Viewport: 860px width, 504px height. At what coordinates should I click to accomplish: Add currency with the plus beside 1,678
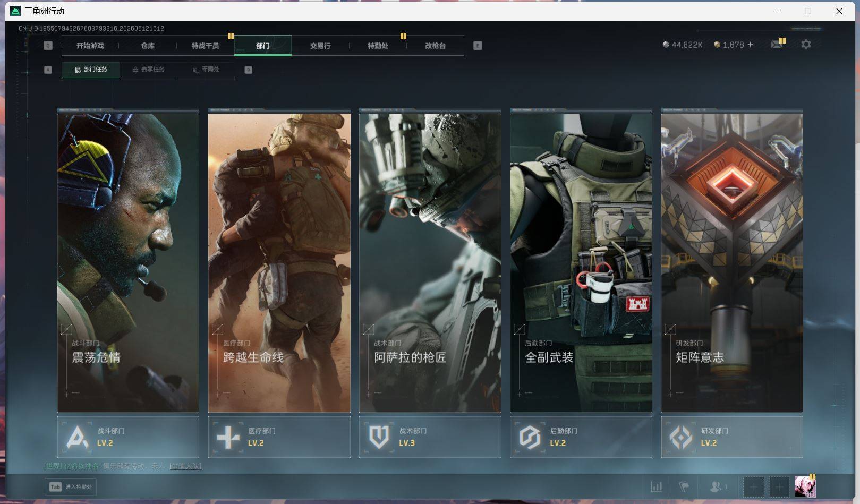pos(750,45)
